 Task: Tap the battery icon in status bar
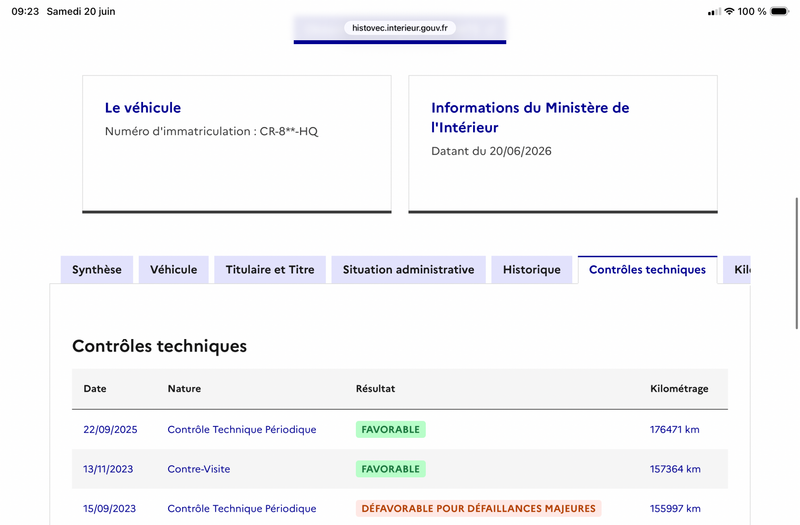pos(779,11)
